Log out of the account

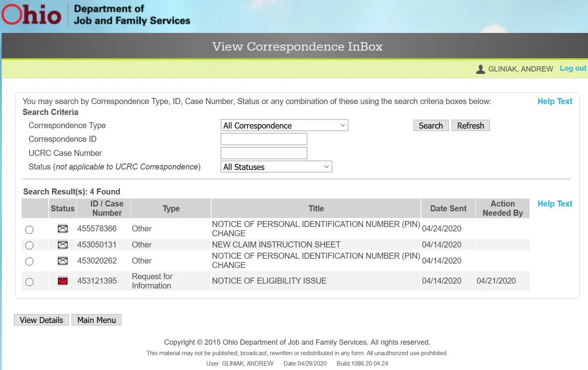click(573, 68)
